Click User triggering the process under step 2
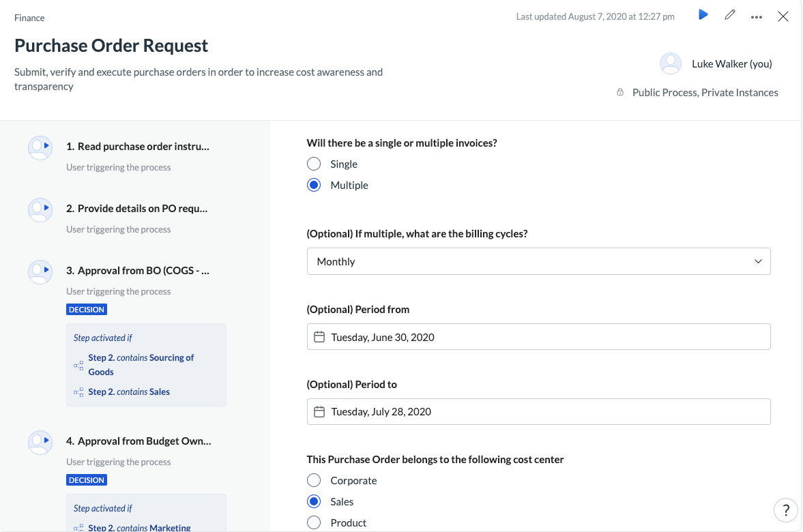 tap(118, 229)
